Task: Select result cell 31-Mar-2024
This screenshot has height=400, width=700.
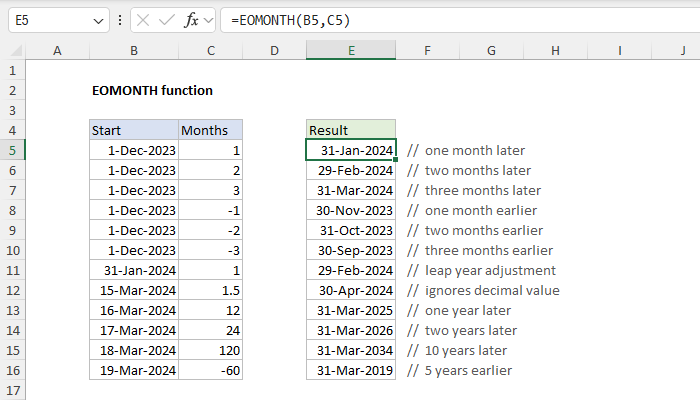Action: [351, 191]
